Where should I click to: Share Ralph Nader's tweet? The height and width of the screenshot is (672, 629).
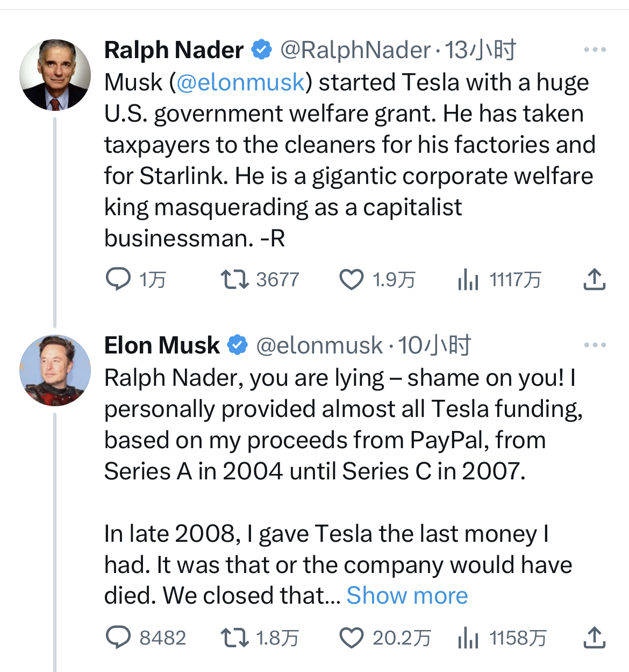pos(595,280)
